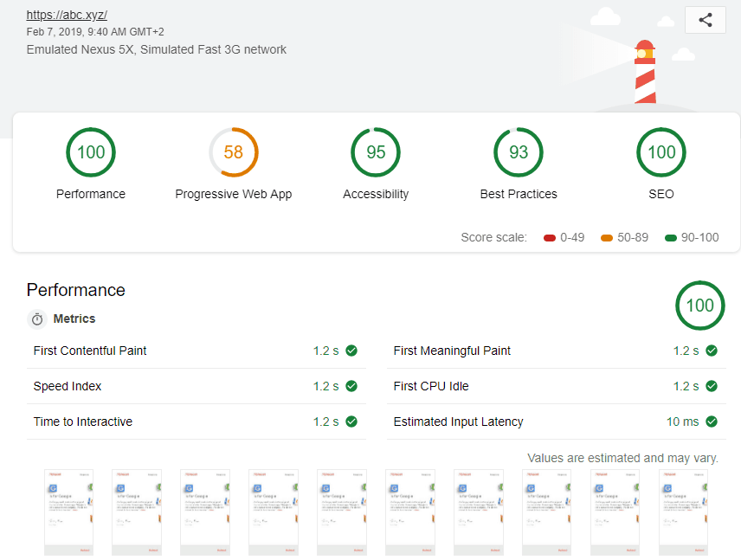
Task: Open the https://abc.xyz/ URL link
Action: (x=67, y=15)
